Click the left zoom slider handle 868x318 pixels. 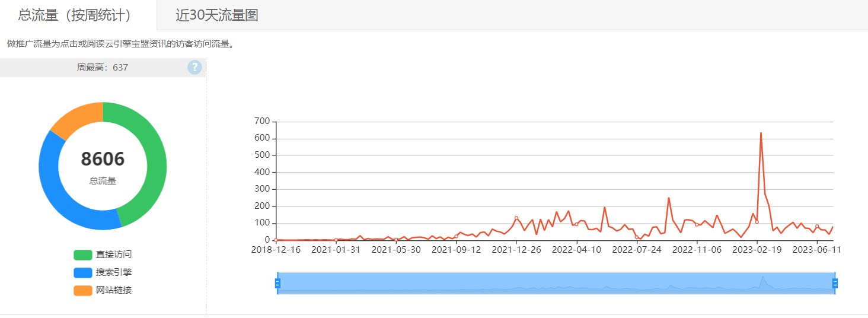[277, 284]
